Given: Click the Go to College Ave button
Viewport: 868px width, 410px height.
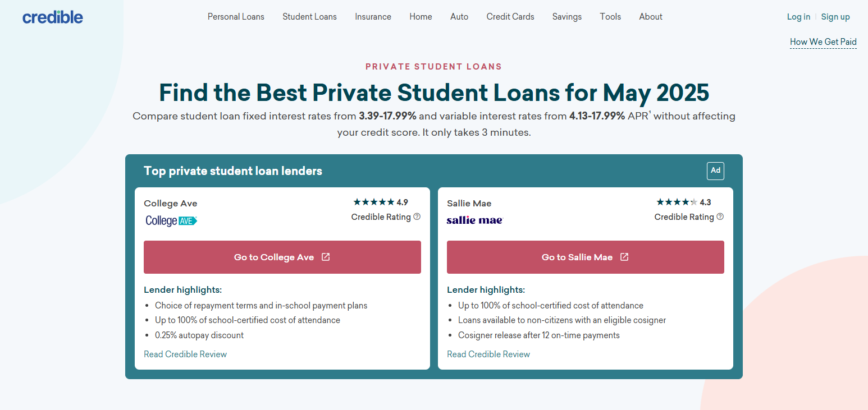Looking at the screenshot, I should [x=282, y=257].
